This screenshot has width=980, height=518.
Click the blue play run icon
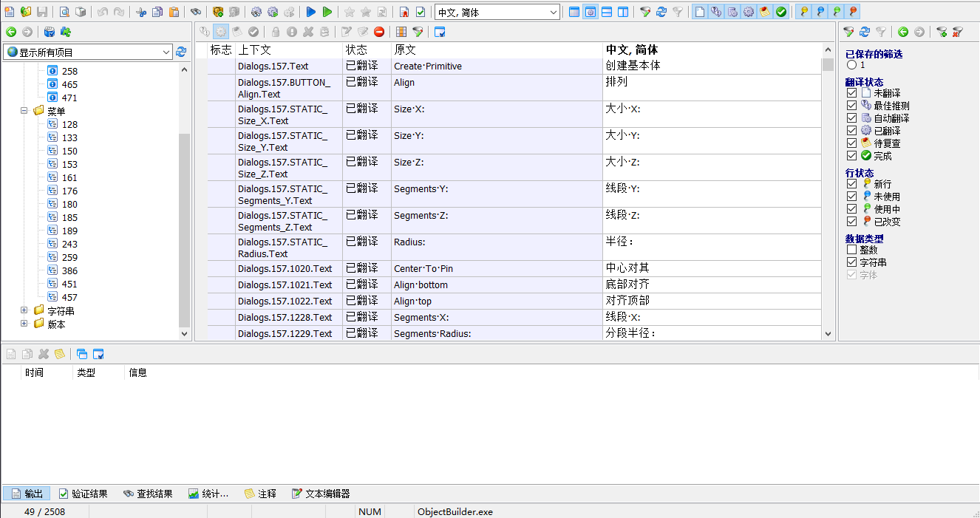coord(311,12)
